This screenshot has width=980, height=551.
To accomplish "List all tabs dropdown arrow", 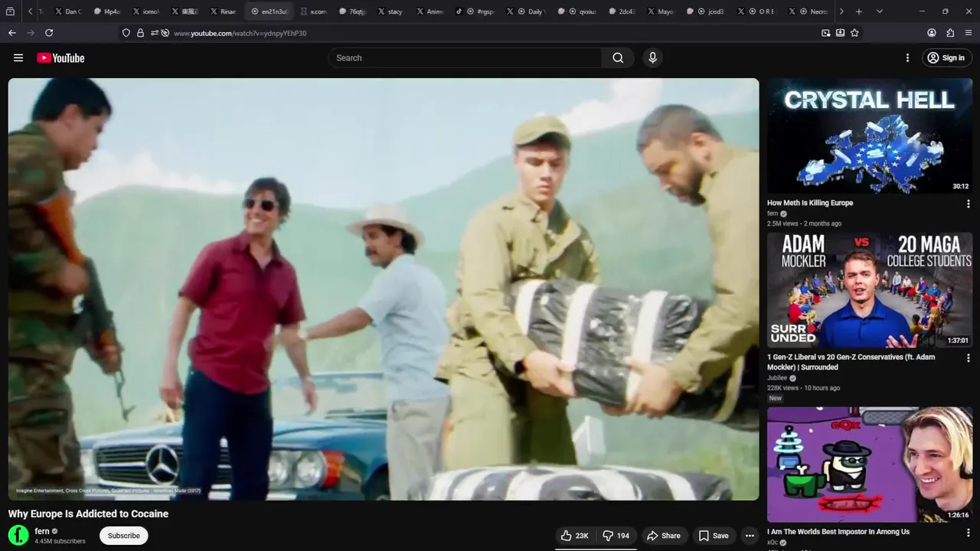I will click(879, 11).
